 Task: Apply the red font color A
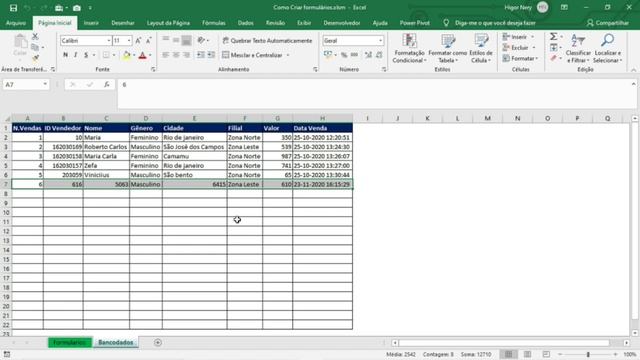click(142, 55)
